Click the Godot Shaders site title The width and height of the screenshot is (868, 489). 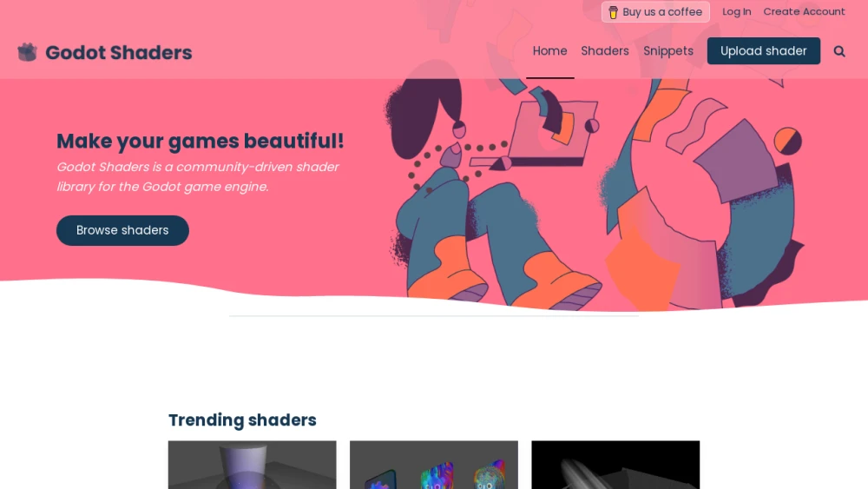118,53
